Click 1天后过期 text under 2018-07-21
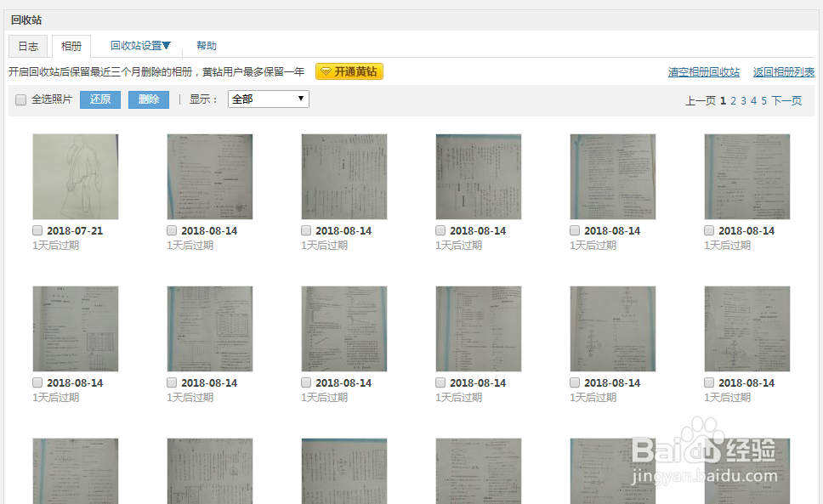 click(55, 246)
